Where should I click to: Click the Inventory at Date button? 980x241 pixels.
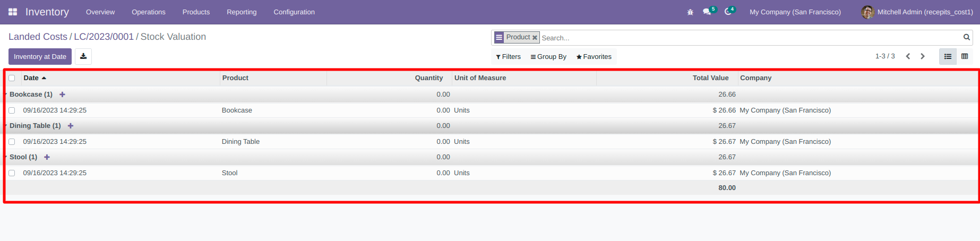click(x=40, y=56)
